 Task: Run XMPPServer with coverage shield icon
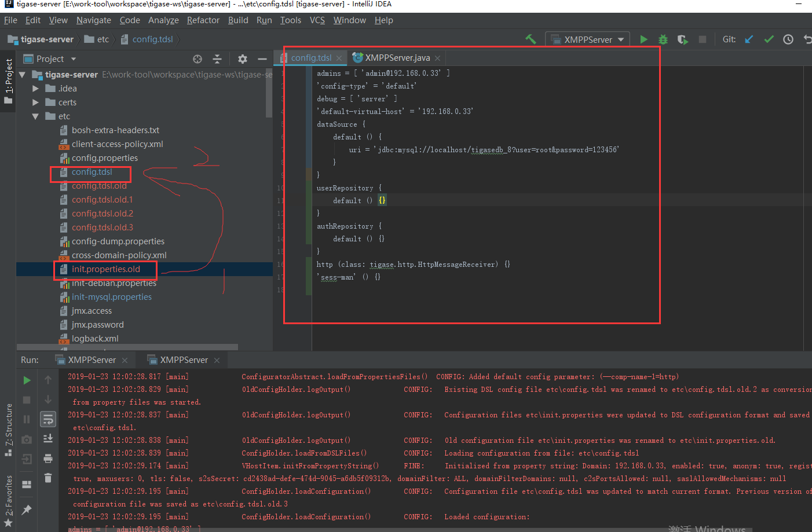pos(683,39)
